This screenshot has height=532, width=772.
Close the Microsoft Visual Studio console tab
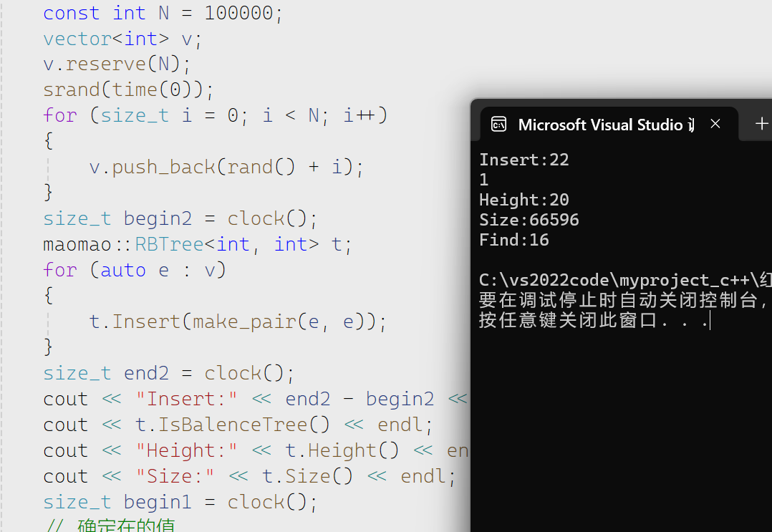click(x=715, y=124)
